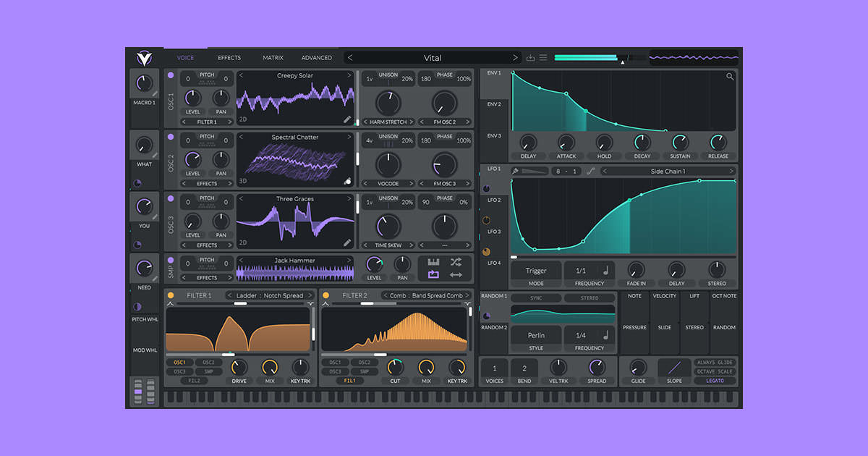Turn off Filter 2
Viewport: 868px width, 456px height.
(325, 295)
